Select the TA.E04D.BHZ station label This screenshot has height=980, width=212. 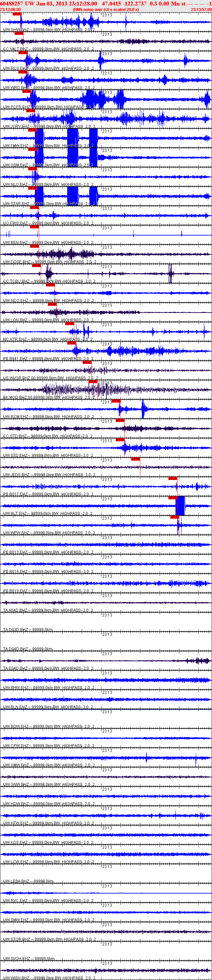click(x=48, y=668)
